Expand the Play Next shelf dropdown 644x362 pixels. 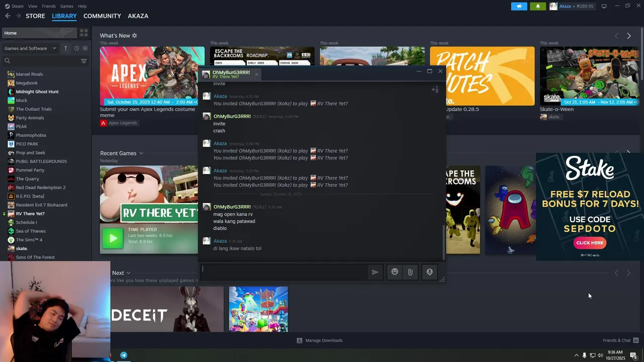point(128,273)
